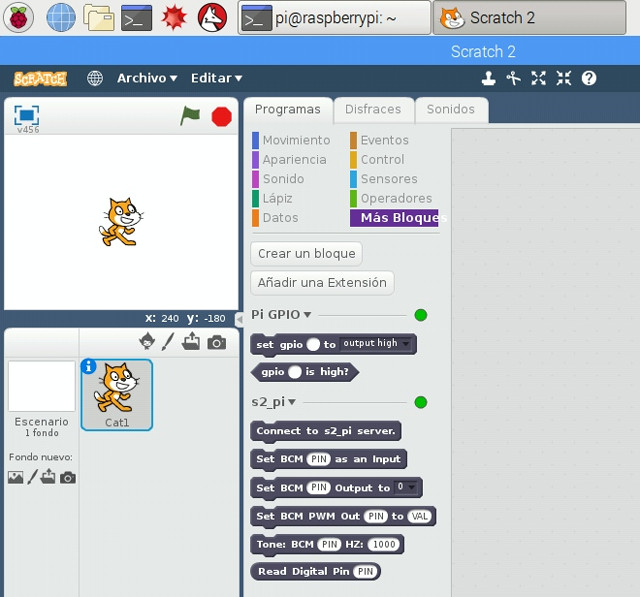
Task: Select the Eventos block category
Action: coord(380,140)
